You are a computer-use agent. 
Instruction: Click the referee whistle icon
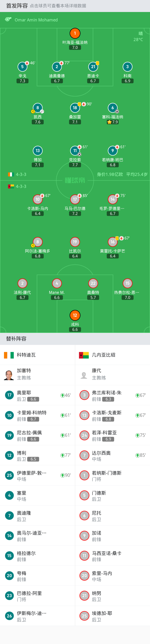click(x=8, y=19)
